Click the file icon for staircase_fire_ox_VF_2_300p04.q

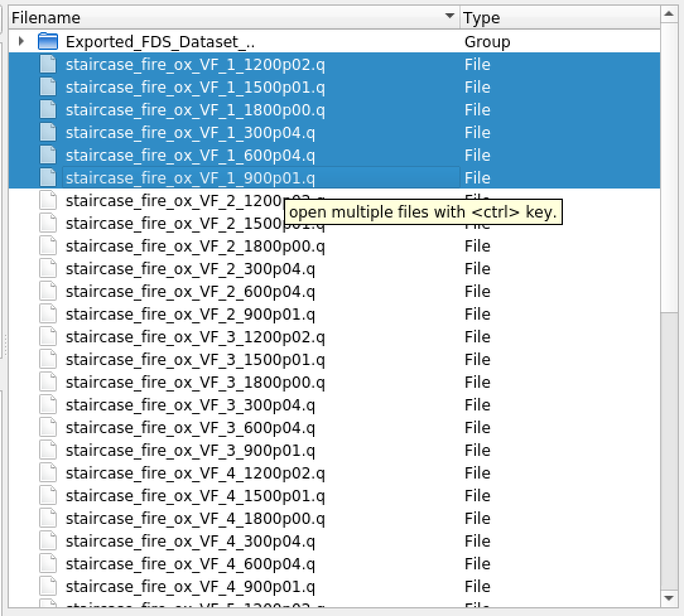47,269
